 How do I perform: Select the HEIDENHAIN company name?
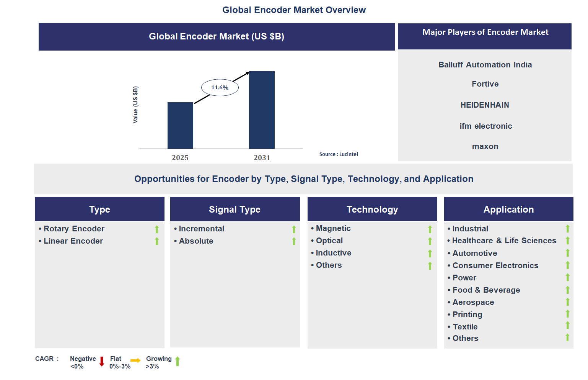[485, 105]
